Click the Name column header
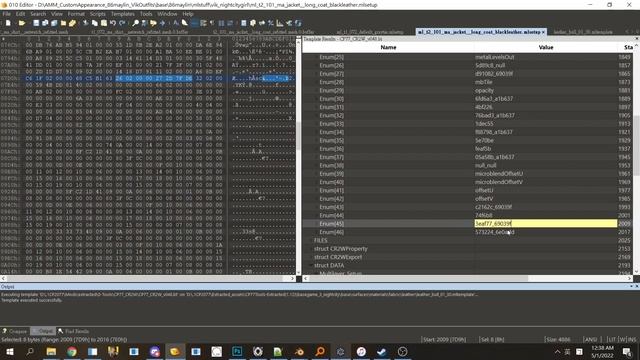Screen dimensions: 640x360 (x=388, y=47)
